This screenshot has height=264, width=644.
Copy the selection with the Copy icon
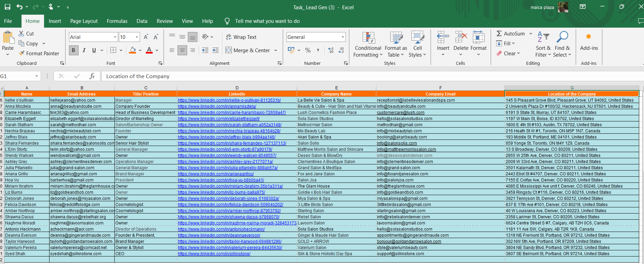pyautogui.click(x=21, y=43)
